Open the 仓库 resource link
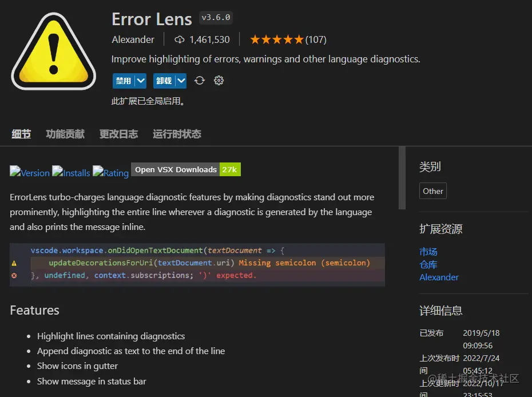Viewport: 532px width, 397px height. pos(428,265)
